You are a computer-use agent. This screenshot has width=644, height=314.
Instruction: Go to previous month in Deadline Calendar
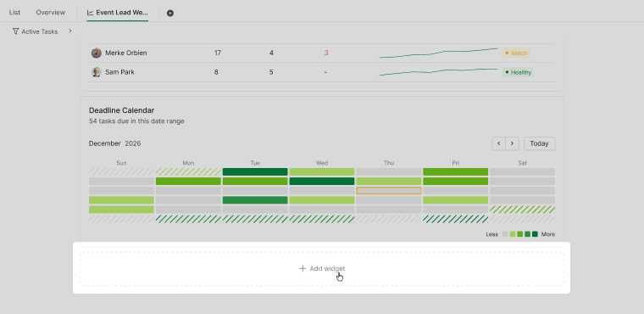(x=499, y=143)
